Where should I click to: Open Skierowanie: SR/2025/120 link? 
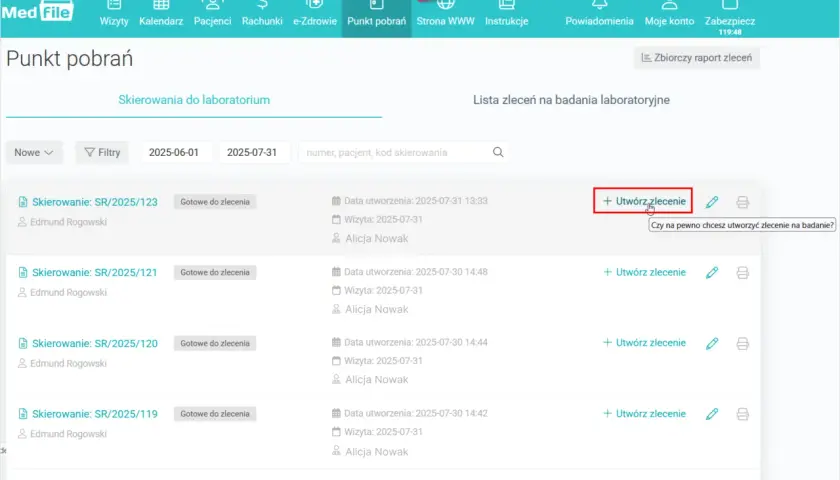95,343
